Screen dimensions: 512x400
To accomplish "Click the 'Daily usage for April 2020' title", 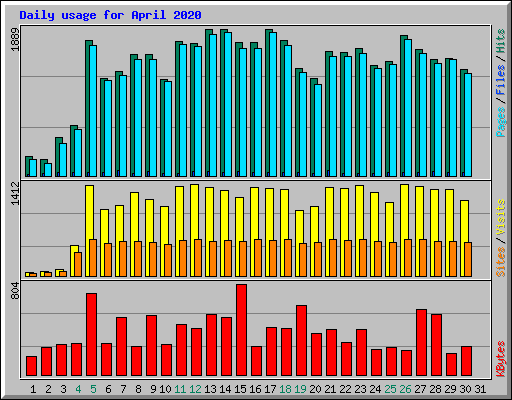I will click(110, 15).
